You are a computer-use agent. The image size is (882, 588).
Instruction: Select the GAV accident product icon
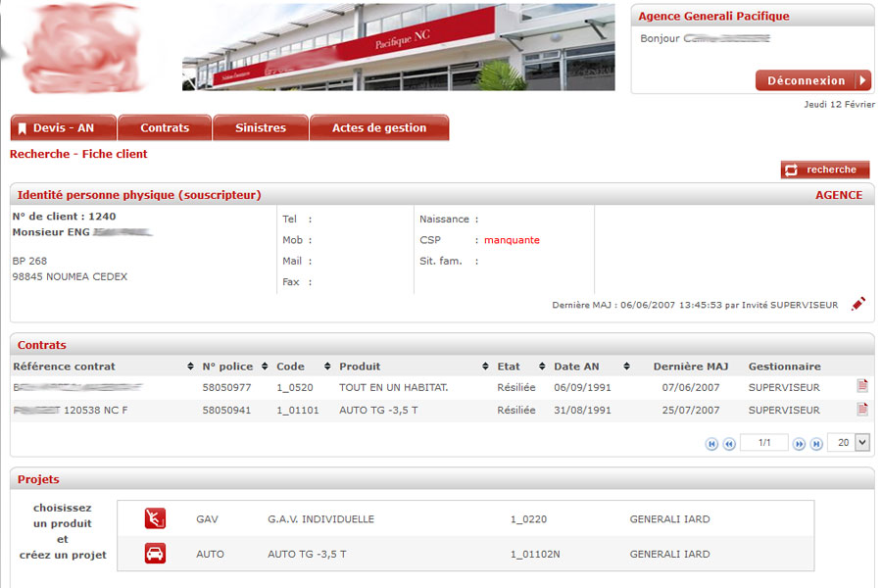[155, 518]
